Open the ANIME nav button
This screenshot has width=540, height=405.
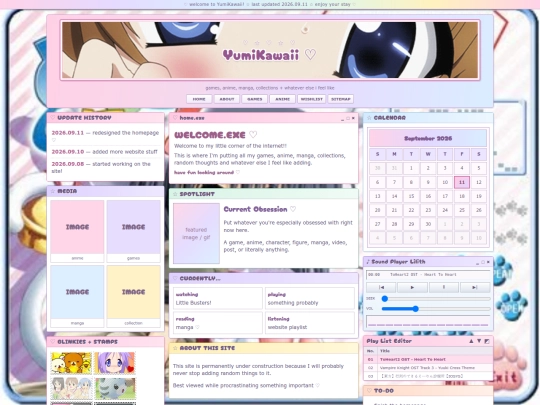tap(282, 99)
